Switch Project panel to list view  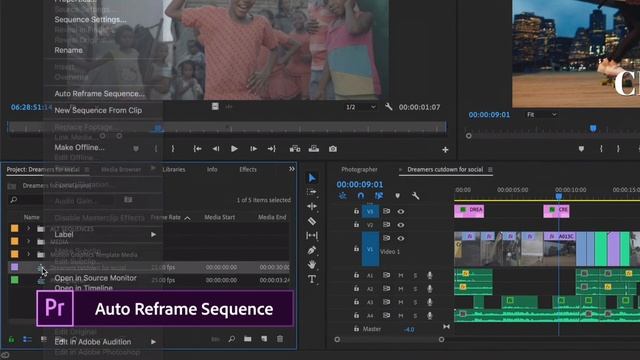click(27, 339)
